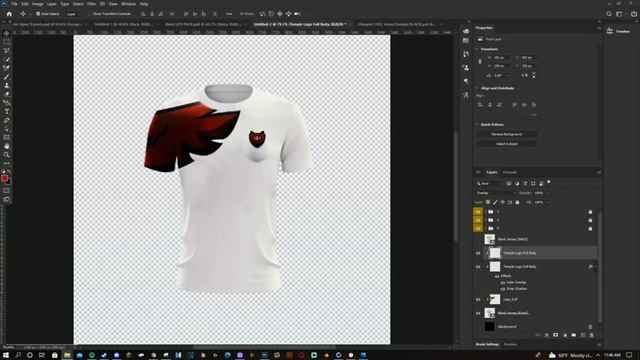The image size is (640, 360).
Task: Toggle the Drop Shadow effect visibility
Action: 503,289
